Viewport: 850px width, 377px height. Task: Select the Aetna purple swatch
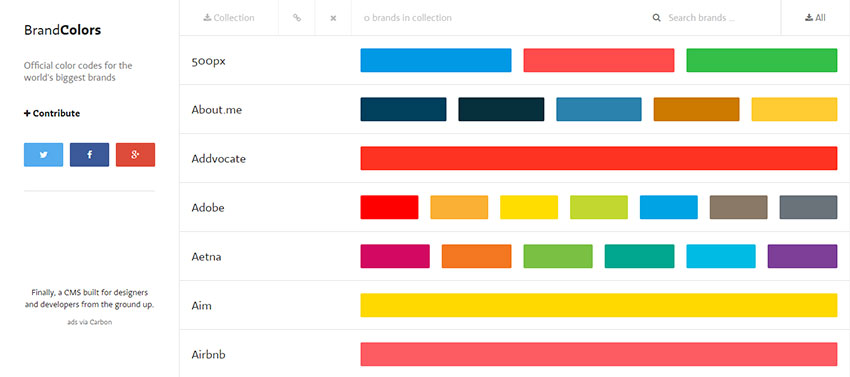click(802, 256)
